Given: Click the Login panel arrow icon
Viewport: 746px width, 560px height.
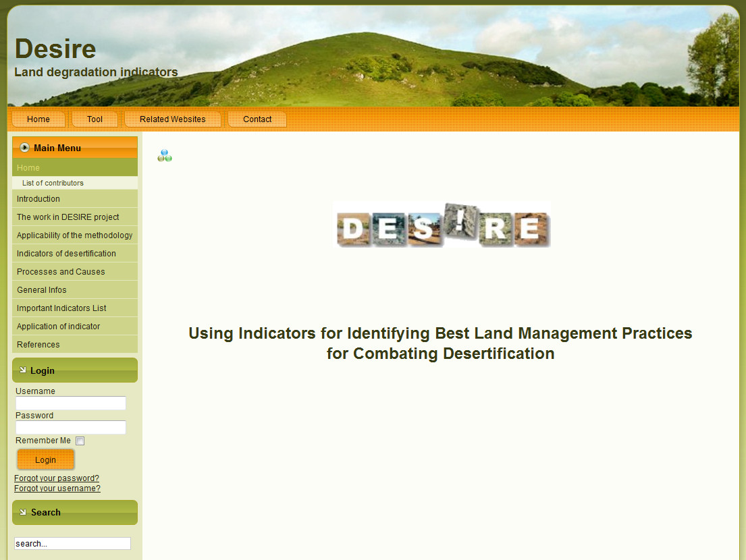Looking at the screenshot, I should (22, 370).
